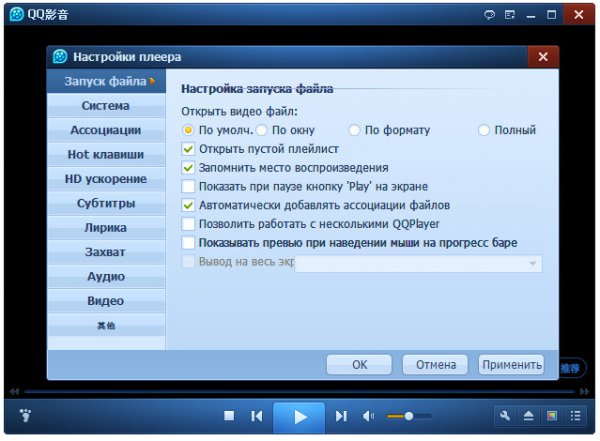This screenshot has height=441, width=600.
Task: Select the 'По умолч.' radio option
Action: (188, 130)
